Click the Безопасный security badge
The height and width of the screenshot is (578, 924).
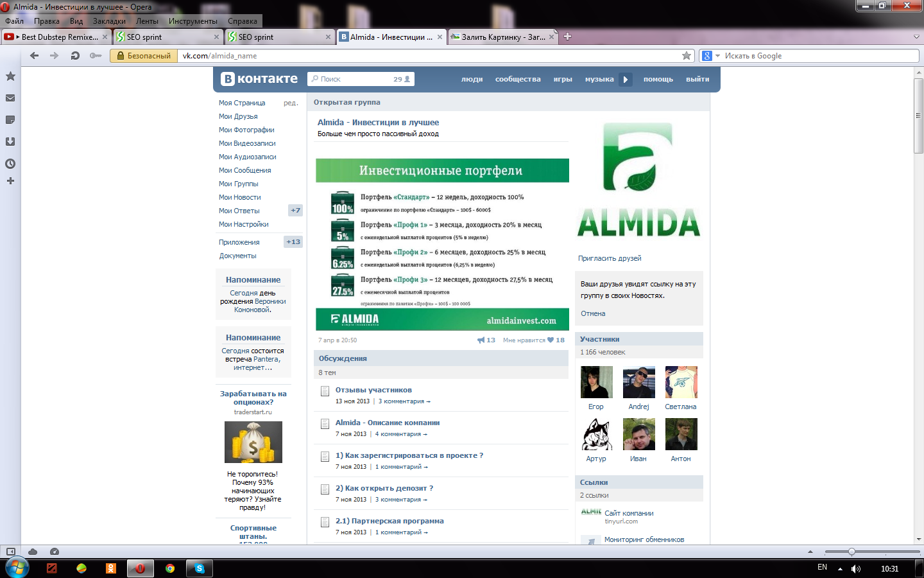coord(144,56)
